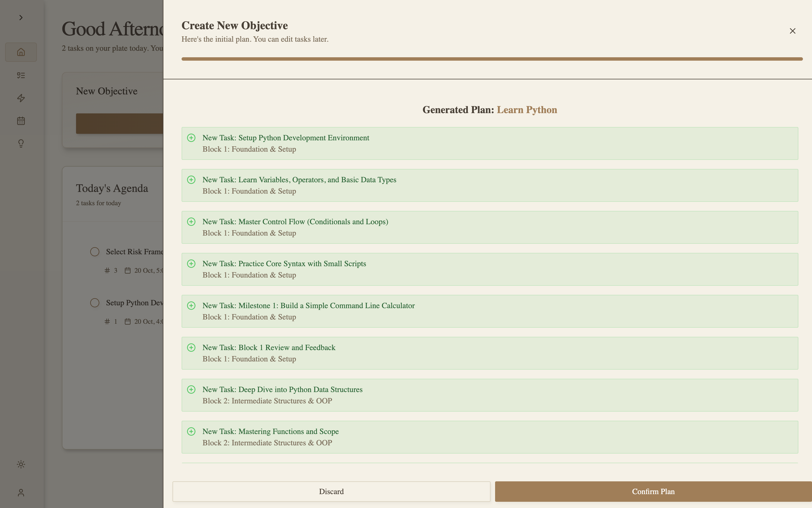Select 'Milestone 1: Build a Simple Command Line Calculator'

[489, 311]
